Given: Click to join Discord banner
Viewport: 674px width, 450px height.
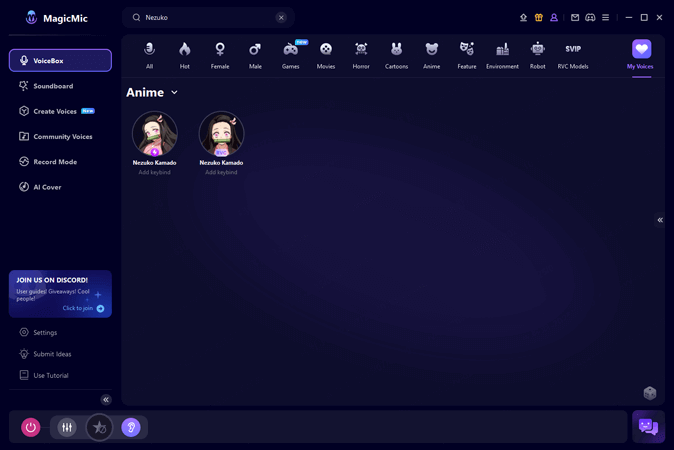Looking at the screenshot, I should click(60, 294).
